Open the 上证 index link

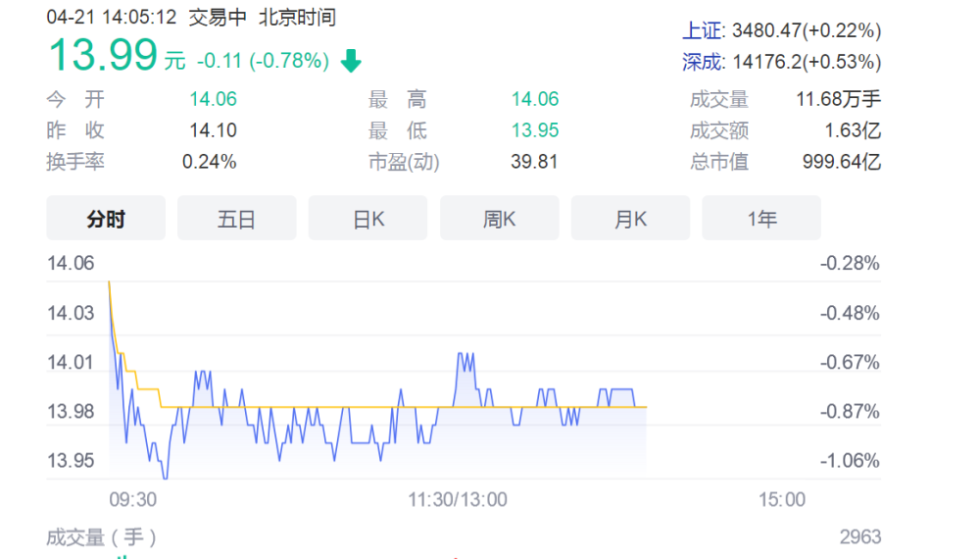(x=702, y=30)
